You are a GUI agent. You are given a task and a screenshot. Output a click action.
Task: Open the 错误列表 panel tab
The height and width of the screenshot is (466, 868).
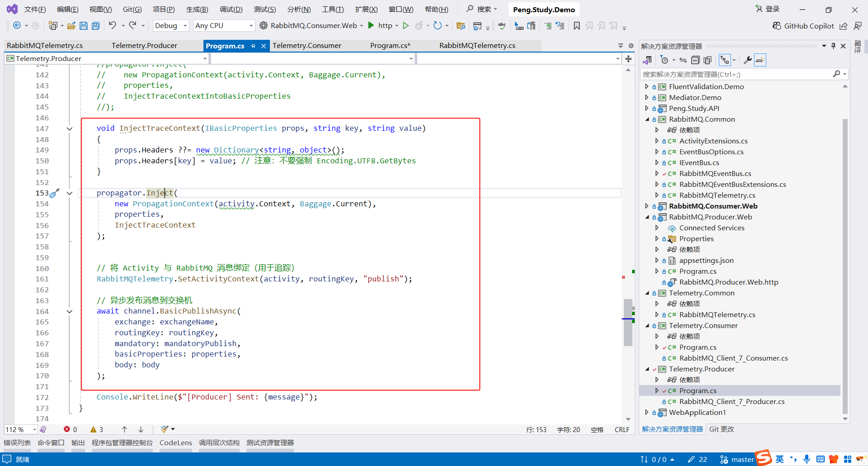[x=17, y=443]
